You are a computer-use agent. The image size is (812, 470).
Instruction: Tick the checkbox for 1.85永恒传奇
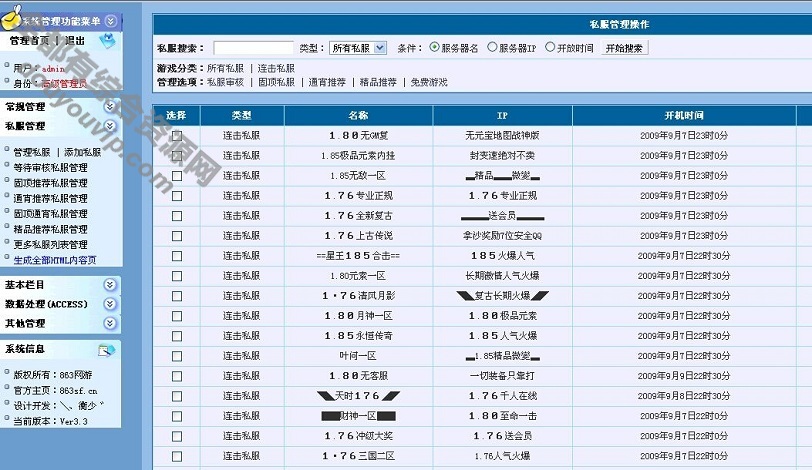coord(177,336)
